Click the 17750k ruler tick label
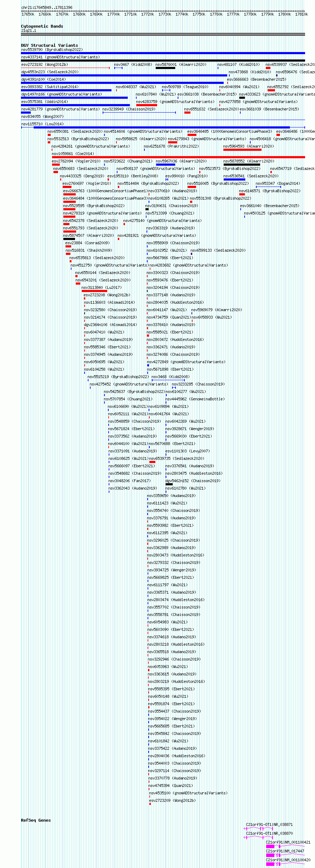The height and width of the screenshot is (868, 315). 199,15
